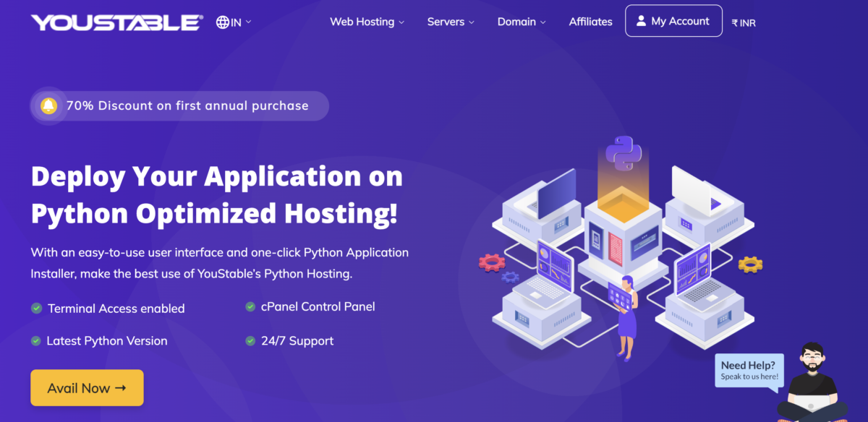The height and width of the screenshot is (422, 868).
Task: Click the checkmark beside cPanel Control Panel
Action: 249,306
